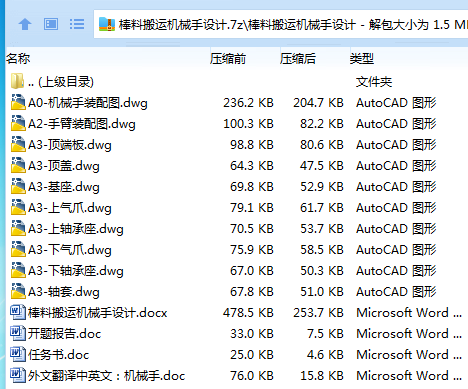Click the archive path address field
The height and width of the screenshot is (389, 468).
tap(281, 24)
